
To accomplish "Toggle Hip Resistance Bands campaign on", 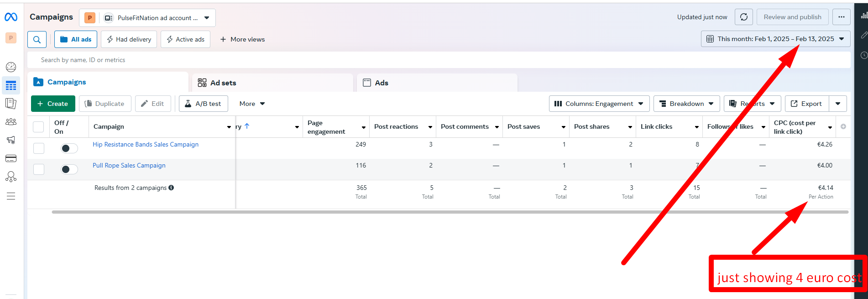I will (x=69, y=148).
